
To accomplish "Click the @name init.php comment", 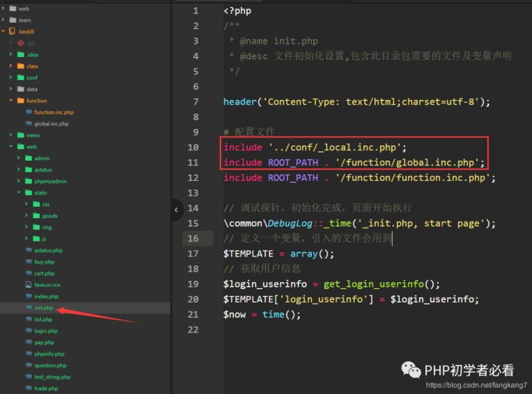I will coord(279,41).
